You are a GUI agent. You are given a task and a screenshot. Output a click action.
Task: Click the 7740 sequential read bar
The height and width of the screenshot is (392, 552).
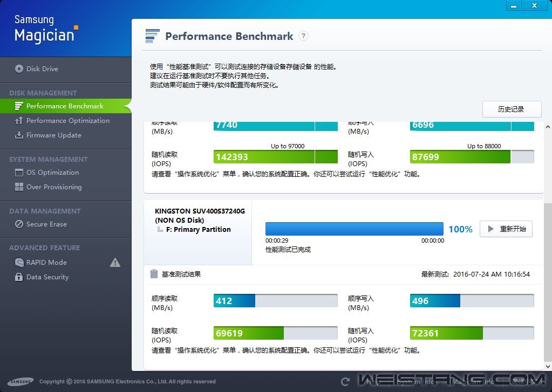click(276, 126)
